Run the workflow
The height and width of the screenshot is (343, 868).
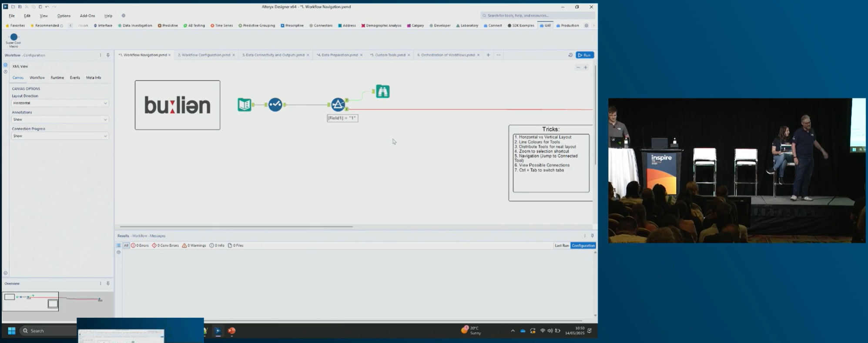click(x=585, y=55)
